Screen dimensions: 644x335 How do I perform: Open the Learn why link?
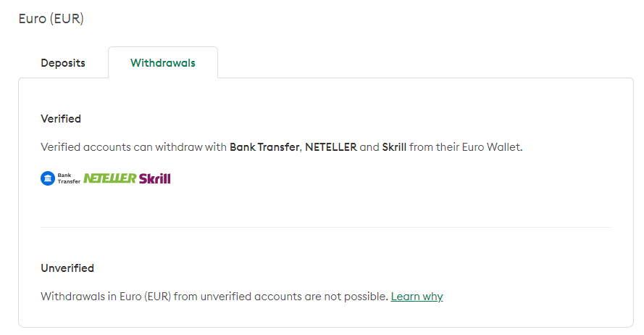417,297
